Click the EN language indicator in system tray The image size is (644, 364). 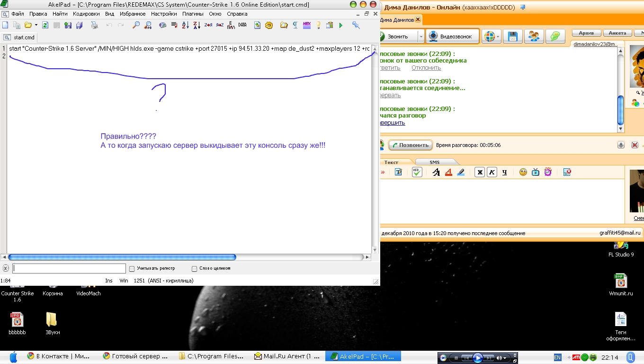557,357
